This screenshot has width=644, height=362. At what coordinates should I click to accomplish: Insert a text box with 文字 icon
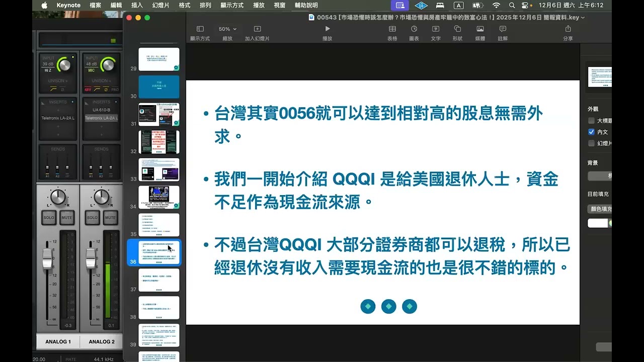pos(436,29)
